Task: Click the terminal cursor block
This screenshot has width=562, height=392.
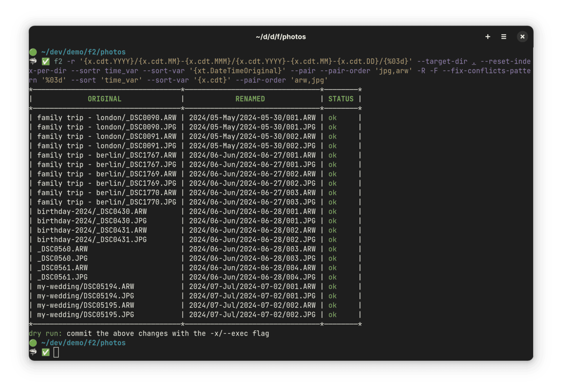Action: click(x=56, y=352)
